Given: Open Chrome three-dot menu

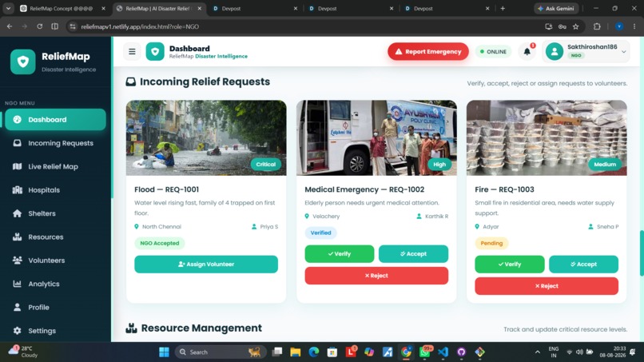Looking at the screenshot, I should [634, 26].
